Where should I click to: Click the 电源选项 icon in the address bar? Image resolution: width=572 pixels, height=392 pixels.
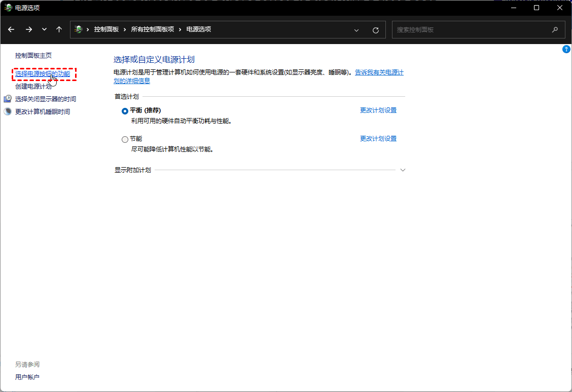pyautogui.click(x=79, y=29)
